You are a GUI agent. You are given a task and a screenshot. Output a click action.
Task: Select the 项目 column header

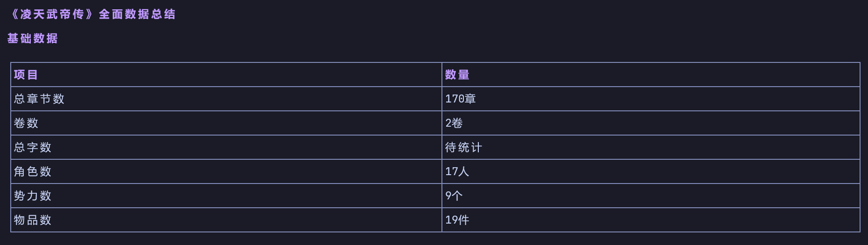(26, 75)
